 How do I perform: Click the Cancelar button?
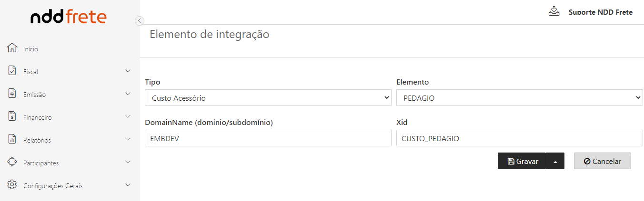click(602, 161)
